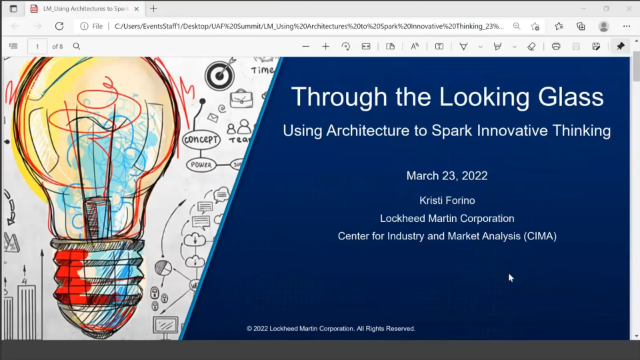
Task: Select the Draw pen tool
Action: [463, 47]
